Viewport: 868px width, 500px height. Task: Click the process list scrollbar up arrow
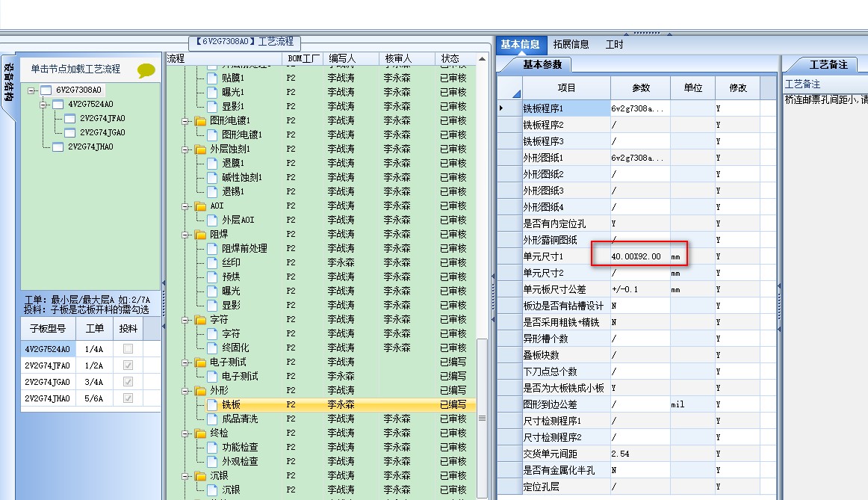coord(482,59)
